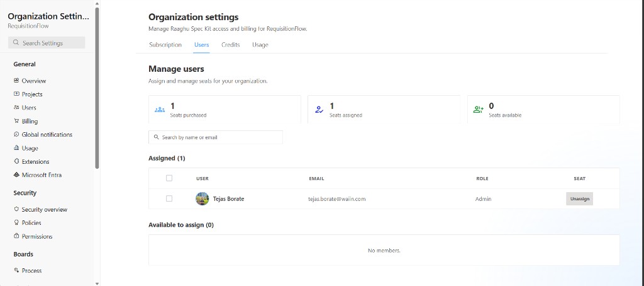Click the Global notifications icon
Screen dimensions: 644x286
[16, 134]
